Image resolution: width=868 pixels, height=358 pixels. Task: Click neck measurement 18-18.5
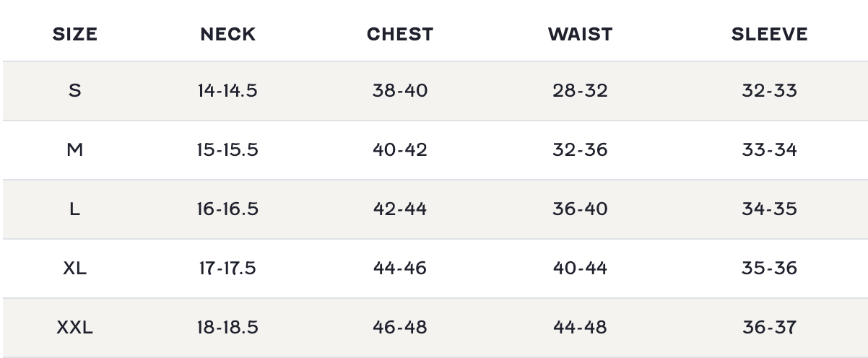[227, 328]
